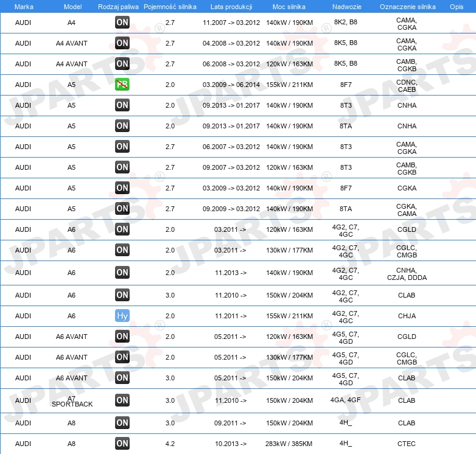
Task: Click the ON icon in the A5 8TA CNHA row
Action: [122, 125]
